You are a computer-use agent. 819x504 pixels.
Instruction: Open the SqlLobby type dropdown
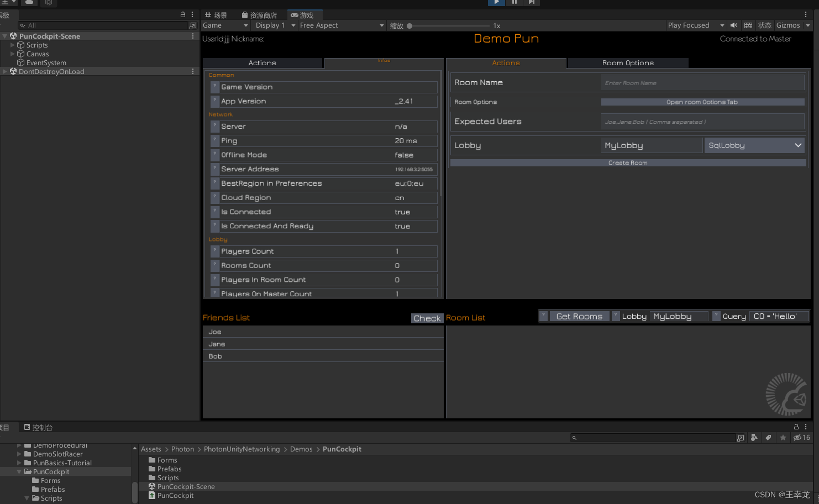tap(754, 145)
